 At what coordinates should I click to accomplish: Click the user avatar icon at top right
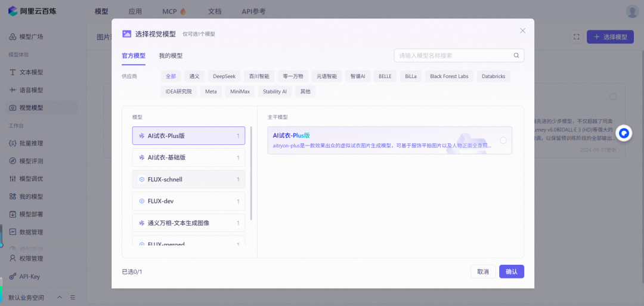tap(631, 11)
